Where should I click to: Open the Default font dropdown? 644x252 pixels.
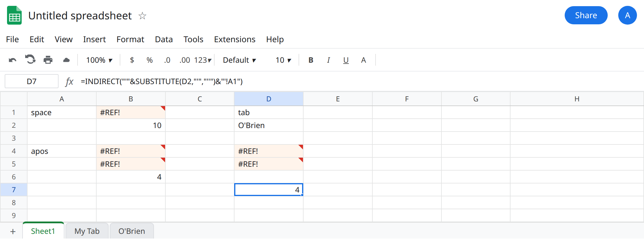point(239,60)
